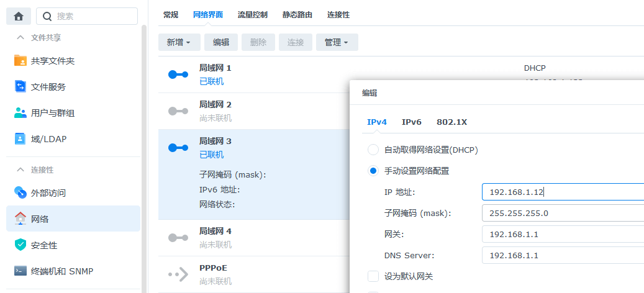The width and height of the screenshot is (644, 293).
Task: Open 域/LDAP domain icon
Action: (x=20, y=139)
